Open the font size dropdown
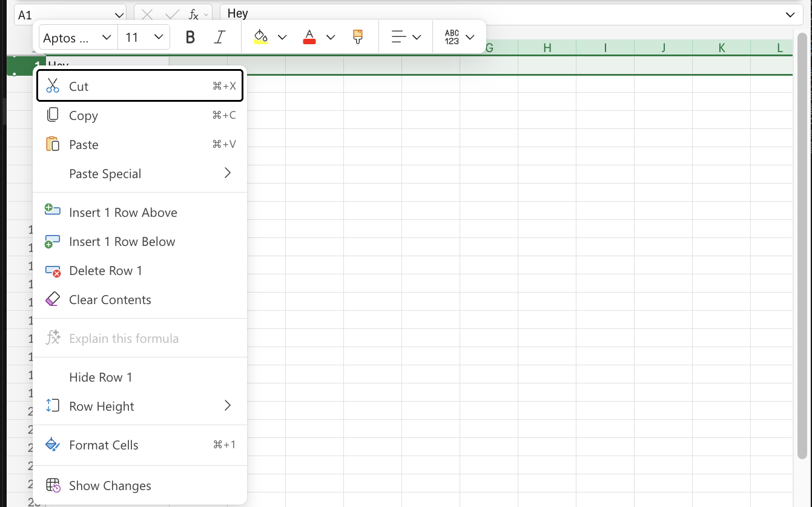The height and width of the screenshot is (507, 812). click(x=159, y=37)
